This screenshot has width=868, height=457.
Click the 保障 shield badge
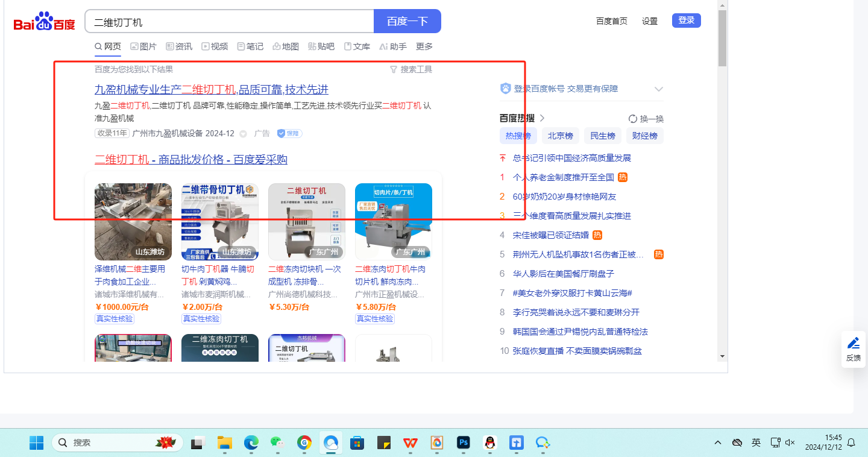289,133
